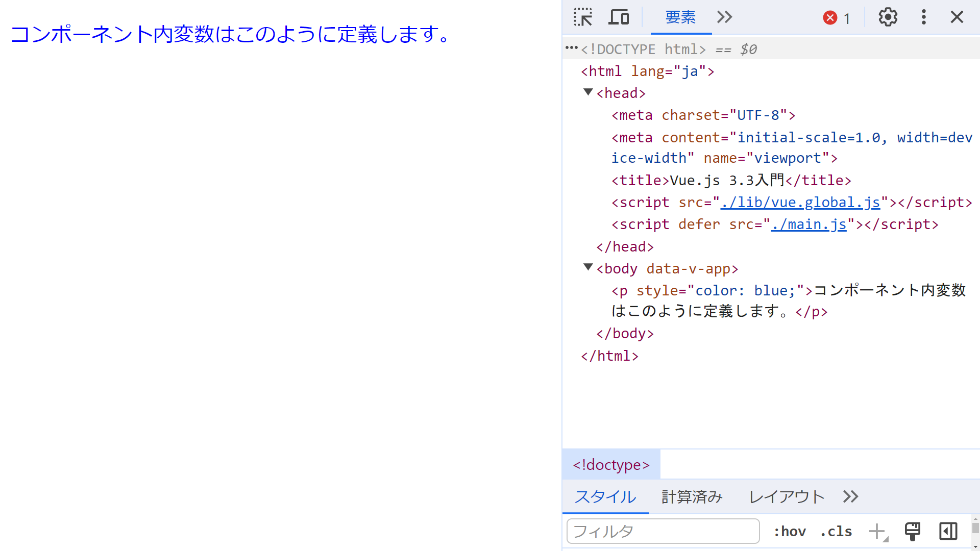Select the <!doctype> breadcrumb item
This screenshot has width=980, height=551.
pyautogui.click(x=611, y=465)
